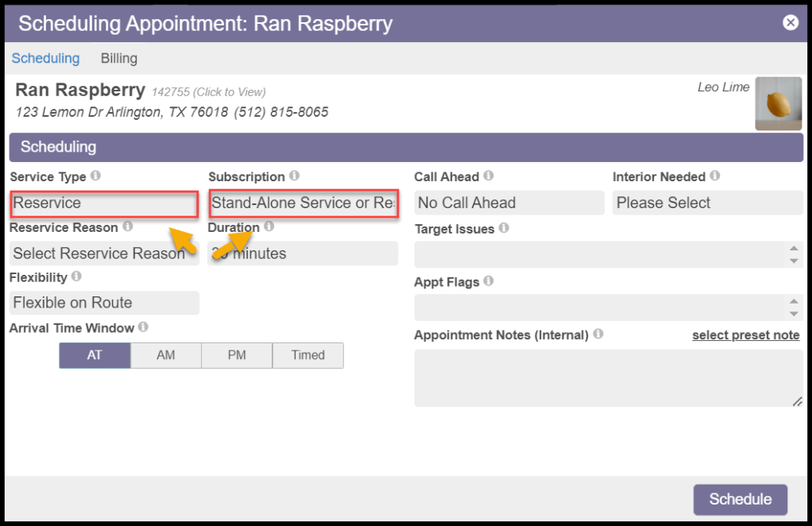Click info icon next to Interior Needed
Image resolution: width=812 pixels, height=526 pixels.
[x=714, y=176]
